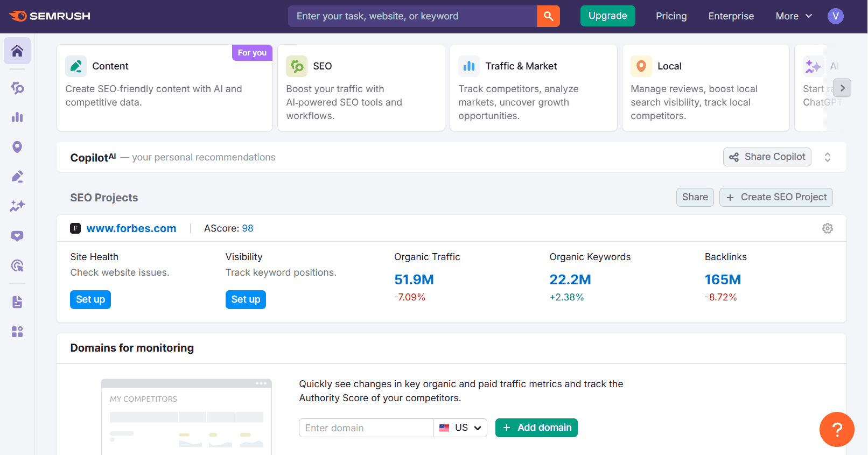The image size is (868, 455).
Task: Open forbes.com project settings gear
Action: (x=828, y=228)
